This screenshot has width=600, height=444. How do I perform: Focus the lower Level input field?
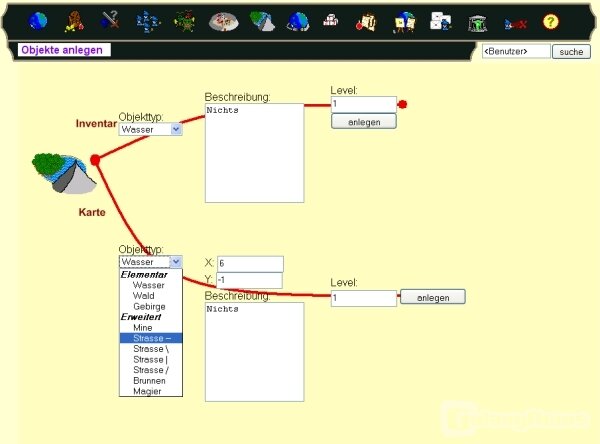(x=364, y=298)
